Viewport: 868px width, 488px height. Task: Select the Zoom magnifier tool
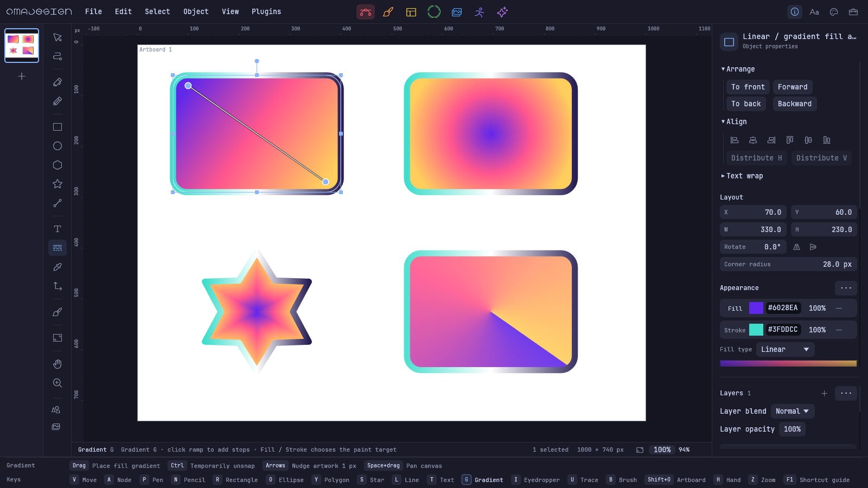point(58,383)
